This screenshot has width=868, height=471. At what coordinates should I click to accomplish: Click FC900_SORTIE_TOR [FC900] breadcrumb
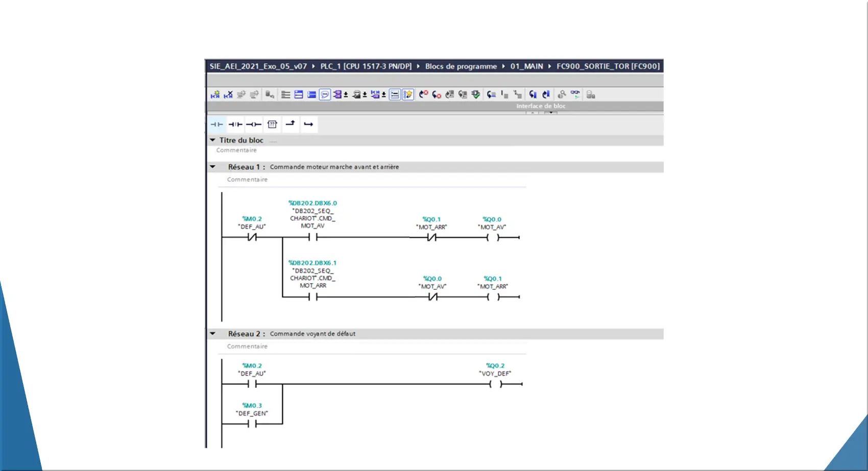608,66
